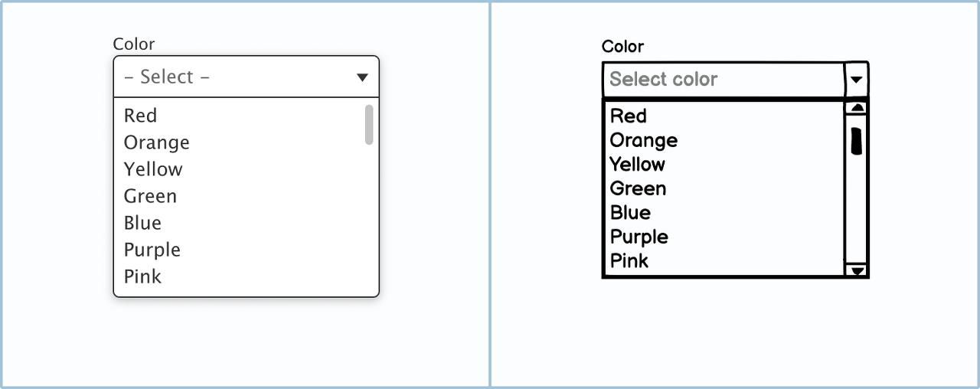Image resolution: width=980 pixels, height=389 pixels.
Task: Click the gray scrollbar thumb in left list
Action: 369,125
